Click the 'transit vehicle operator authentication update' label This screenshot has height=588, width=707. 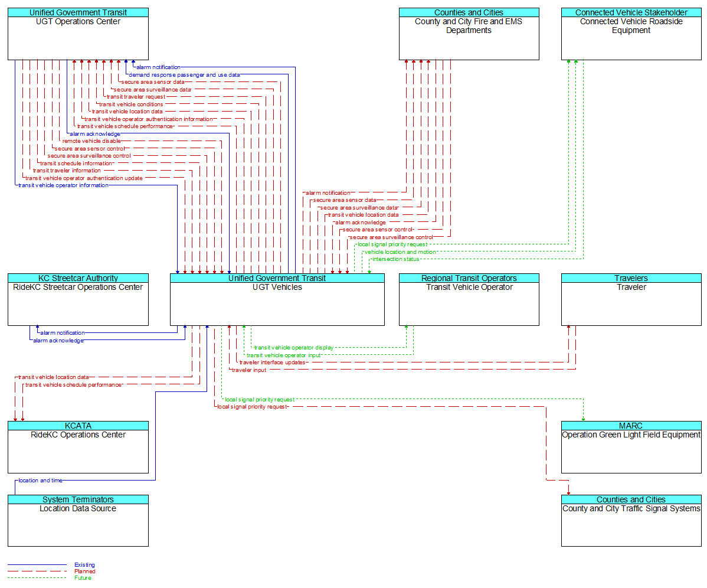click(x=84, y=178)
